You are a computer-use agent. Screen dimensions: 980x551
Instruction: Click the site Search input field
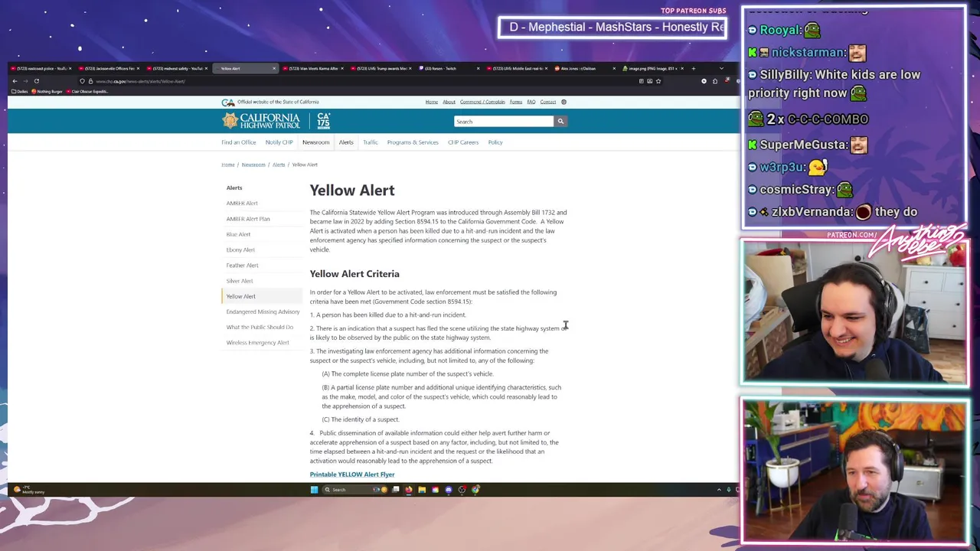[x=504, y=122]
